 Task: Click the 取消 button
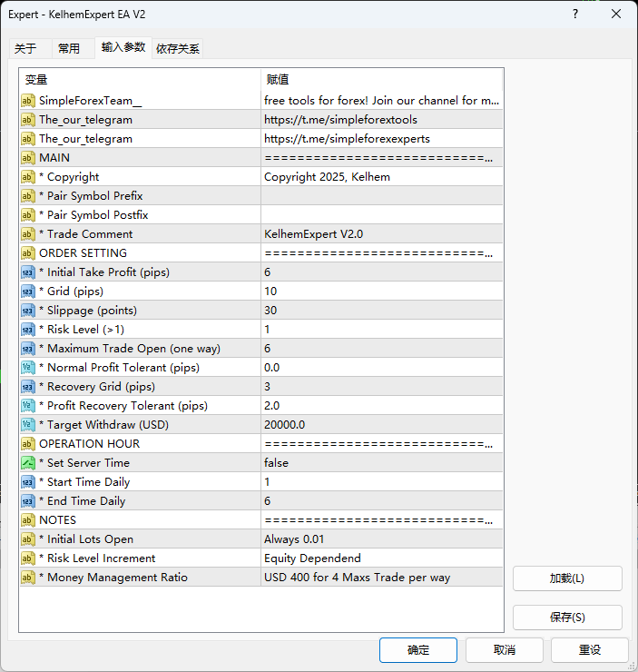click(505, 650)
